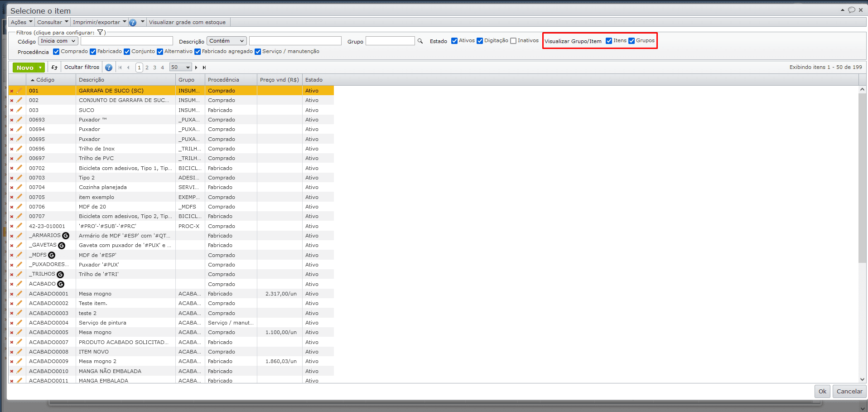Image resolution: width=868 pixels, height=412 pixels.
Task: Open the Ações menu
Action: (21, 22)
